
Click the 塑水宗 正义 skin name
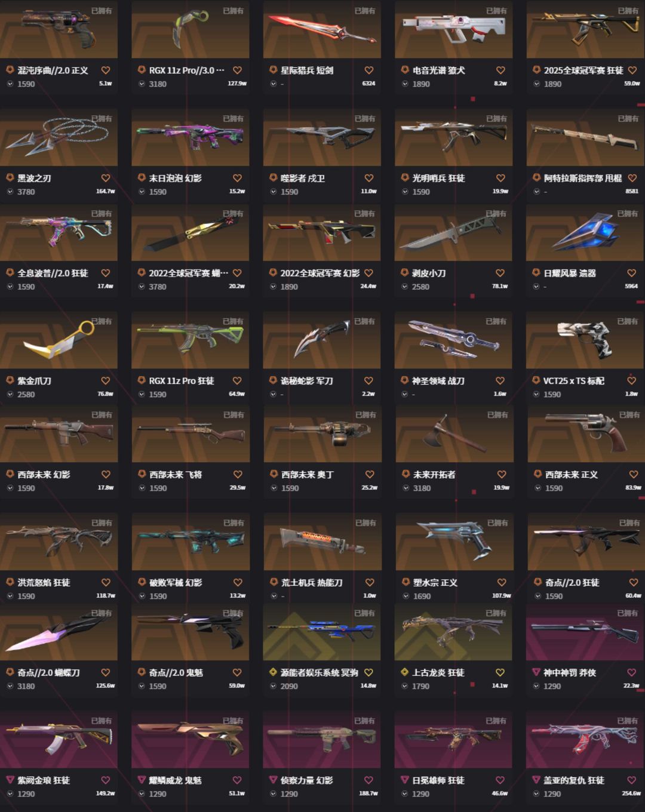pyautogui.click(x=435, y=583)
